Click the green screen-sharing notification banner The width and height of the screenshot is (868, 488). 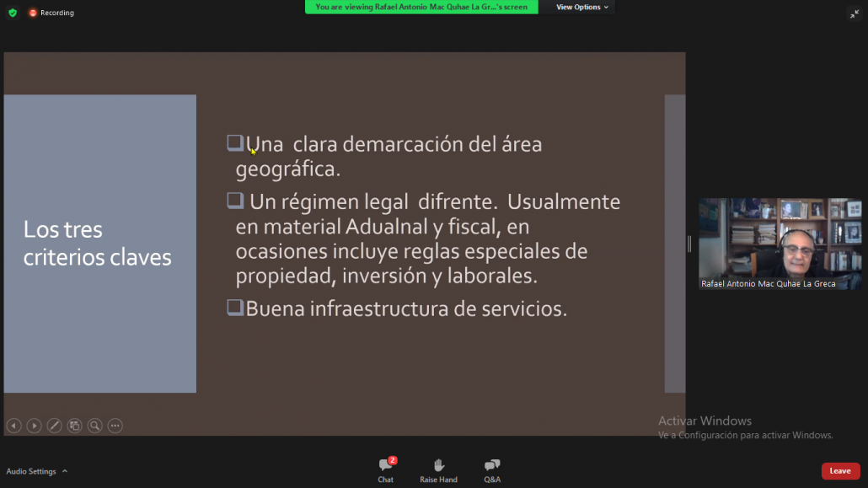click(421, 8)
